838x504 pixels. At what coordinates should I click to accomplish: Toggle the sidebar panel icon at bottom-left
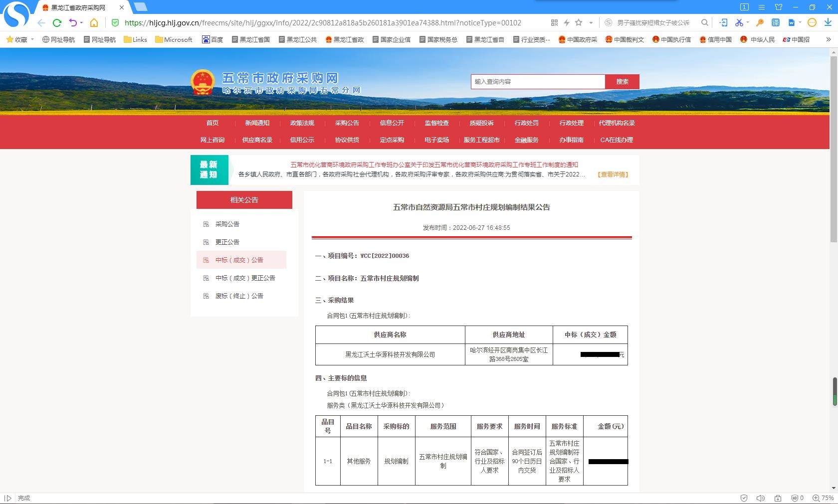coord(7,498)
